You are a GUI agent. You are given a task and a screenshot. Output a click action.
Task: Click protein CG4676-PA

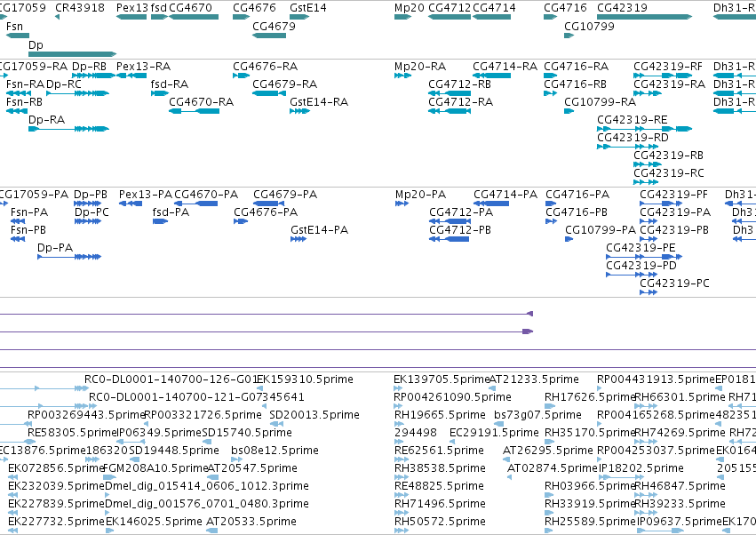tap(241, 221)
